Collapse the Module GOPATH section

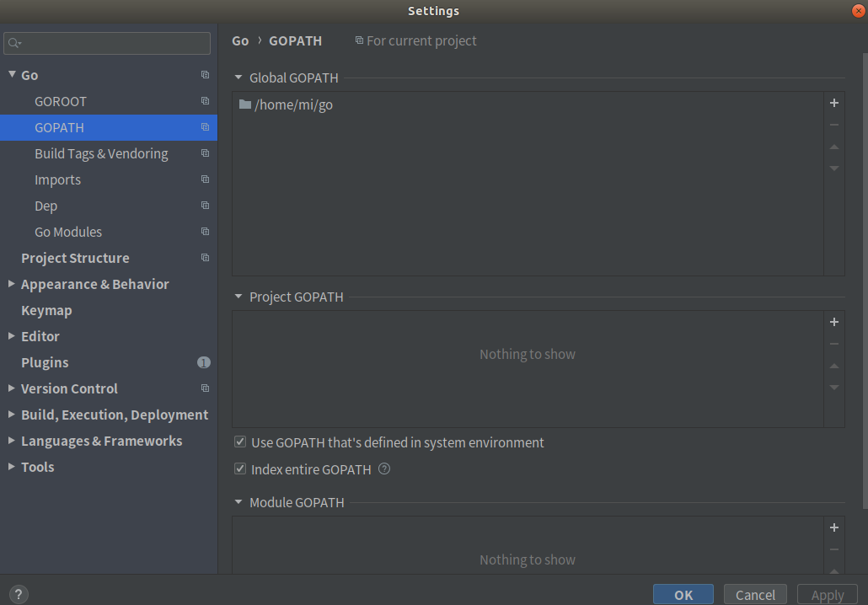[238, 502]
